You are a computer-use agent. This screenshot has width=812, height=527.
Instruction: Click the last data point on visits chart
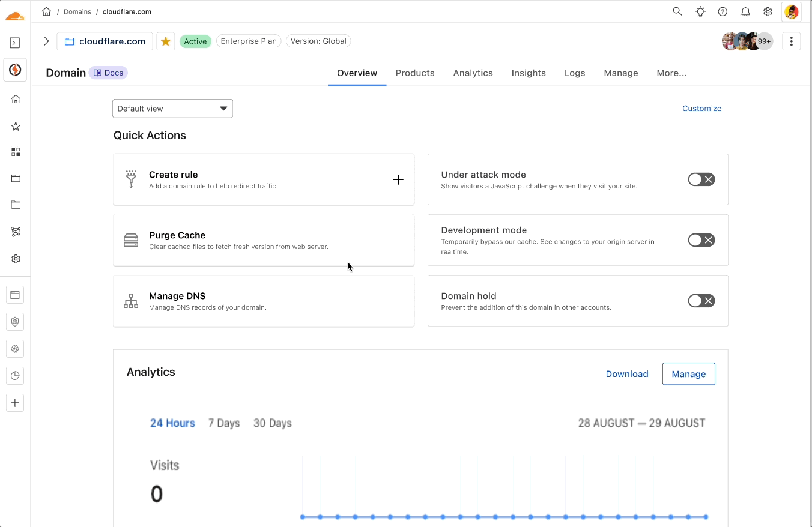point(706,517)
